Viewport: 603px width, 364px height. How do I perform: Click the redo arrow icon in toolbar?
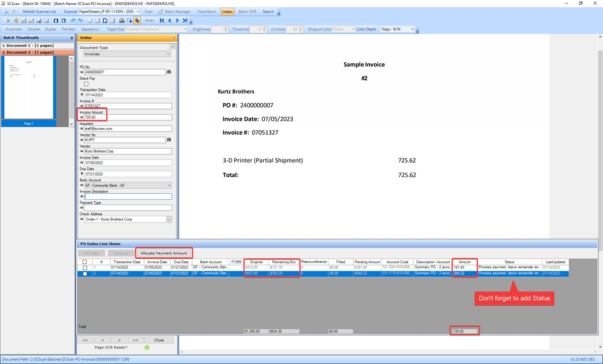click(80, 20)
